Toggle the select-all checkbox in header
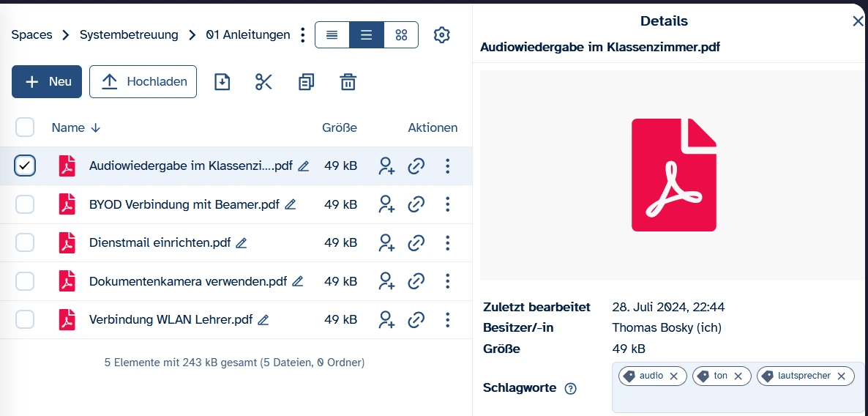868x416 pixels. tap(25, 127)
